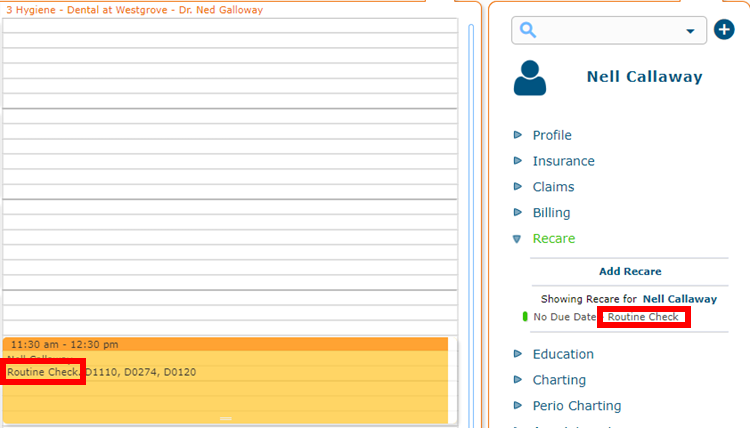The width and height of the screenshot is (750, 428).
Task: Open the Education section
Action: click(563, 354)
